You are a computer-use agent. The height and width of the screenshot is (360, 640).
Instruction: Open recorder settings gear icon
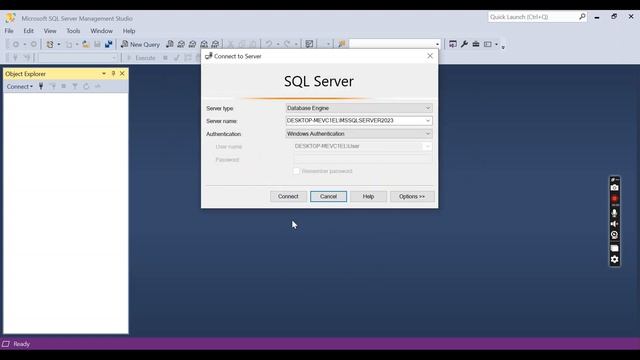click(x=614, y=259)
